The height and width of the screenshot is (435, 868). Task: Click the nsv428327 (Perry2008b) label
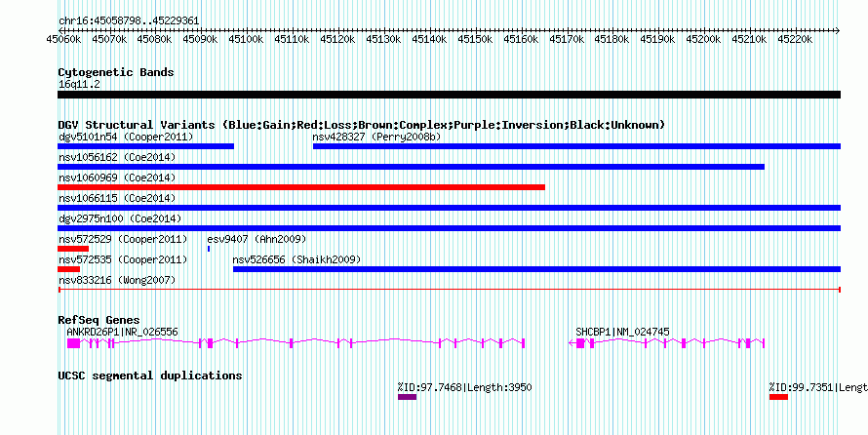click(376, 137)
